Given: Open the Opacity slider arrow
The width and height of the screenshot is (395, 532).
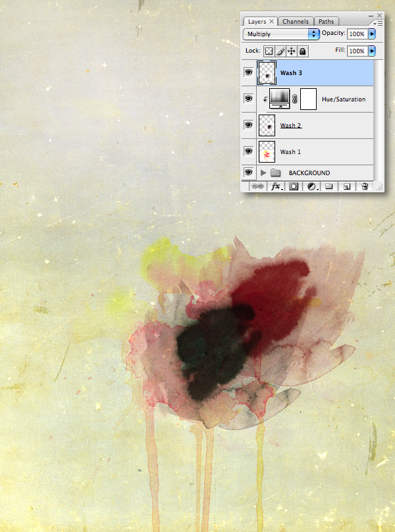Looking at the screenshot, I should pos(372,34).
